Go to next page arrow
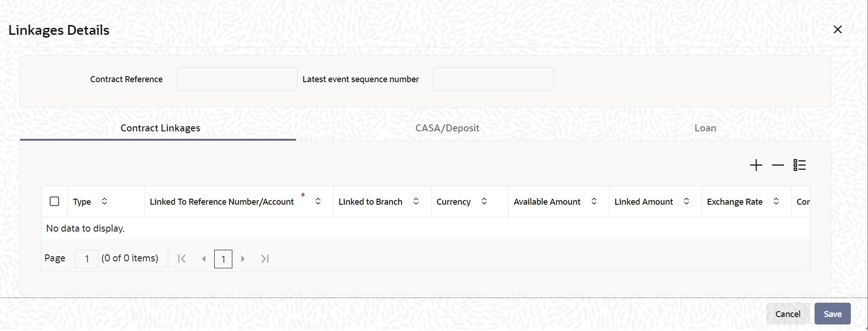868x331 pixels. click(243, 259)
